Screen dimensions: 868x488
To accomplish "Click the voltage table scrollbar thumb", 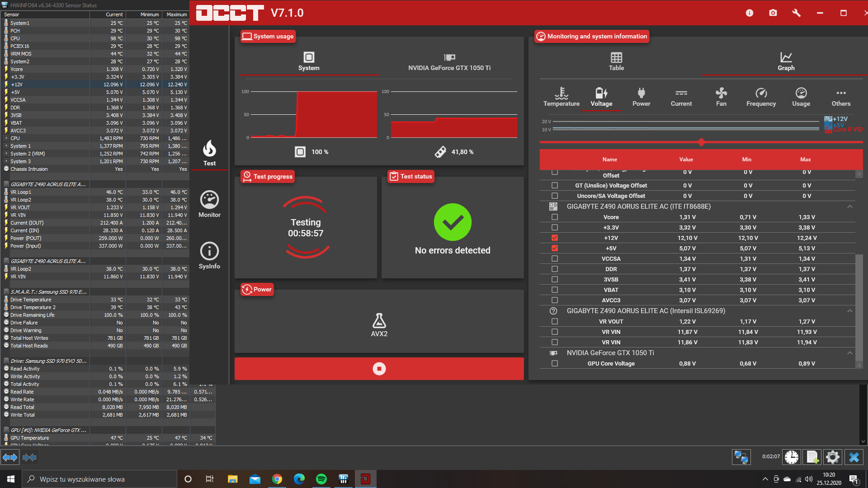I will point(859,307).
